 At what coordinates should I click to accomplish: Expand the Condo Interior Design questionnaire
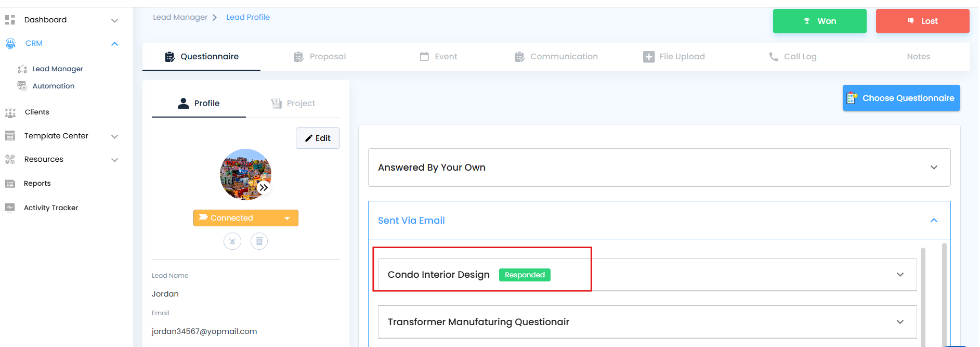click(647, 275)
